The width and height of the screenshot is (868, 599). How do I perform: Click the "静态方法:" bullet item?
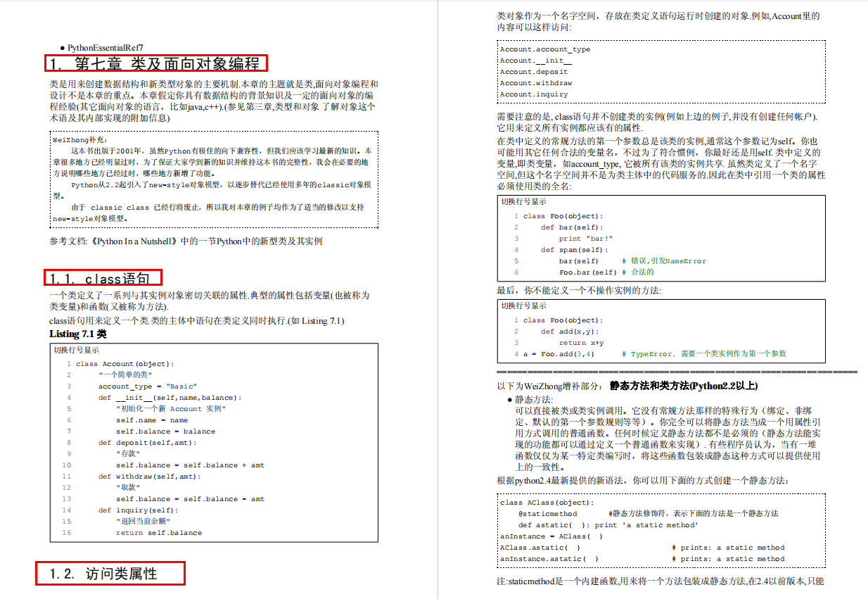coord(534,399)
